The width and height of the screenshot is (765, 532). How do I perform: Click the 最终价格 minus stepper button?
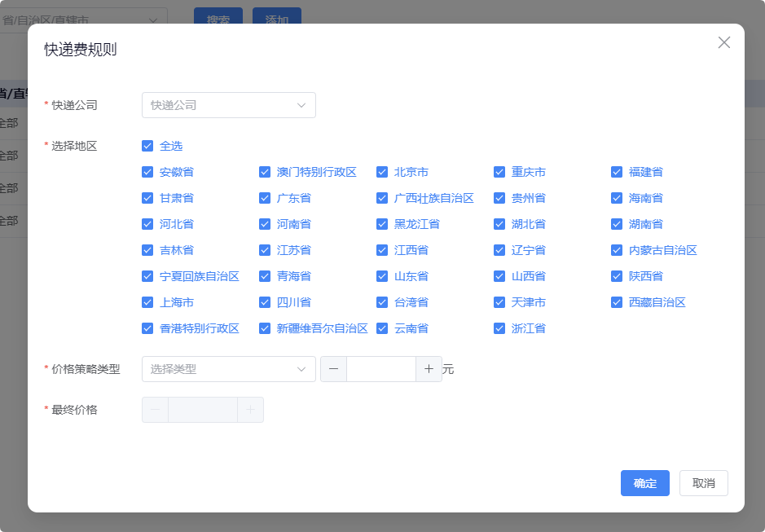tap(155, 410)
